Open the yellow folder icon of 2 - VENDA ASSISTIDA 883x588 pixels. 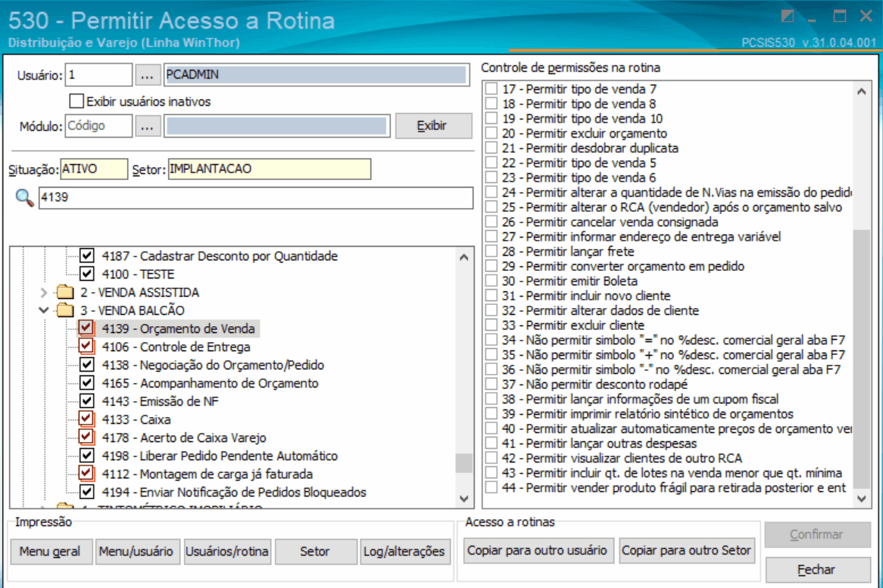[x=65, y=292]
